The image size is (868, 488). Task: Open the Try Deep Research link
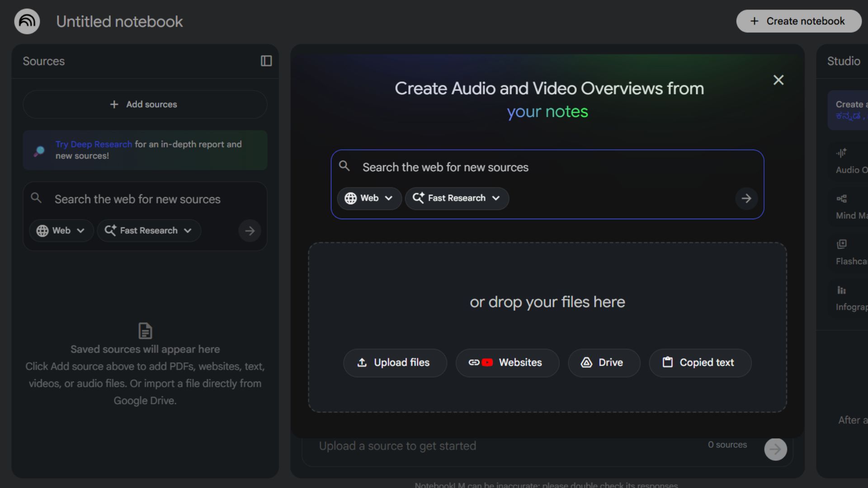(x=94, y=144)
